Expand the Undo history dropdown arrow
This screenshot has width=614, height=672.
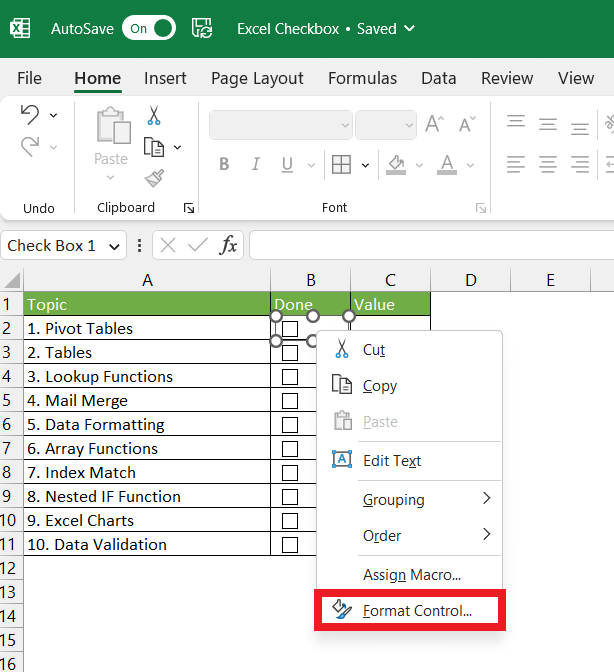click(54, 115)
